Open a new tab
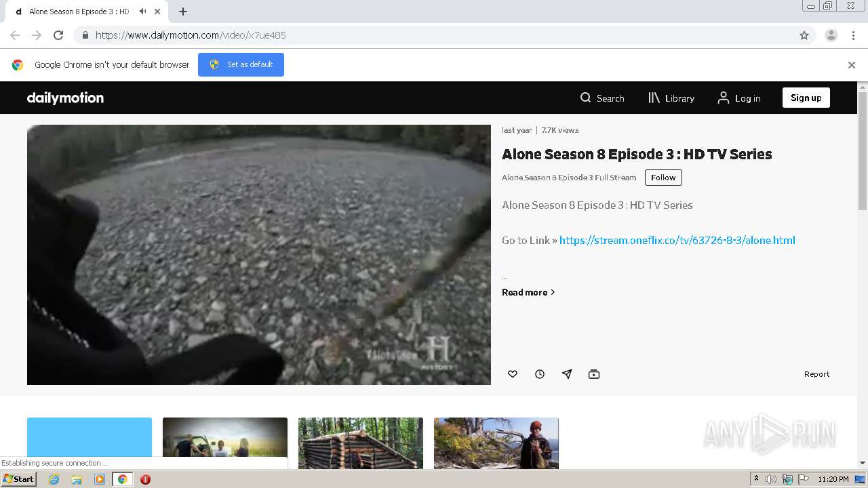 182,12
